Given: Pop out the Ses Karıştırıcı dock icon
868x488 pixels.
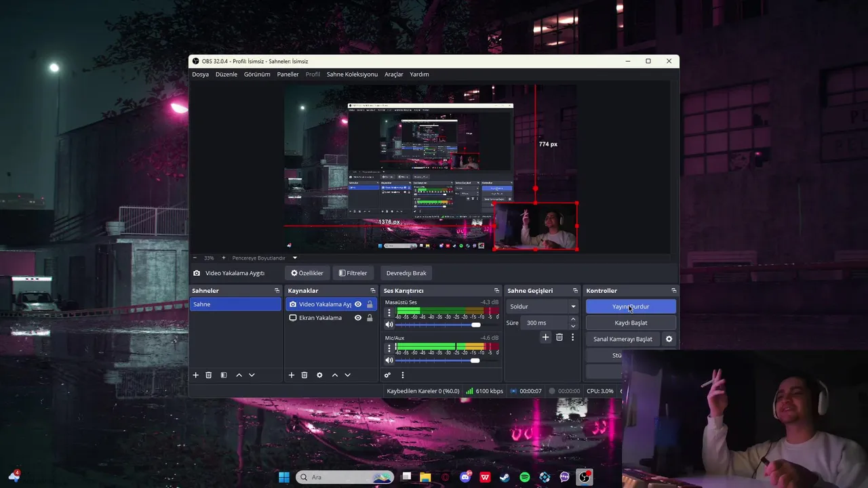Looking at the screenshot, I should [496, 291].
